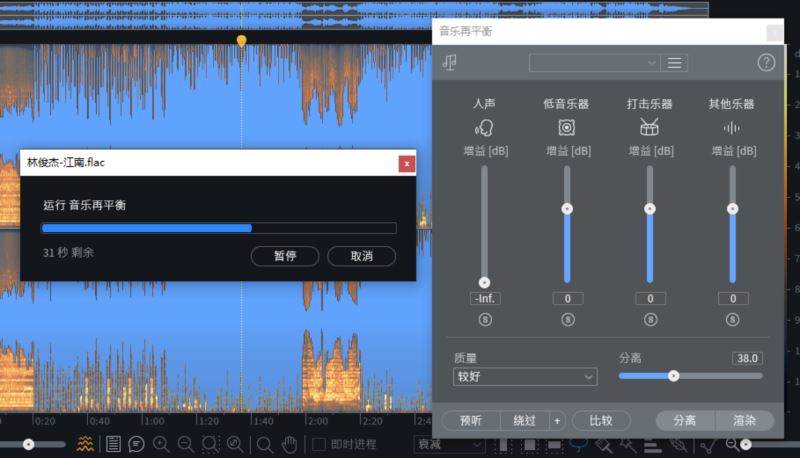The width and height of the screenshot is (800, 458).
Task: Expand the preset dropdown in Music Rebalance
Action: click(594, 63)
